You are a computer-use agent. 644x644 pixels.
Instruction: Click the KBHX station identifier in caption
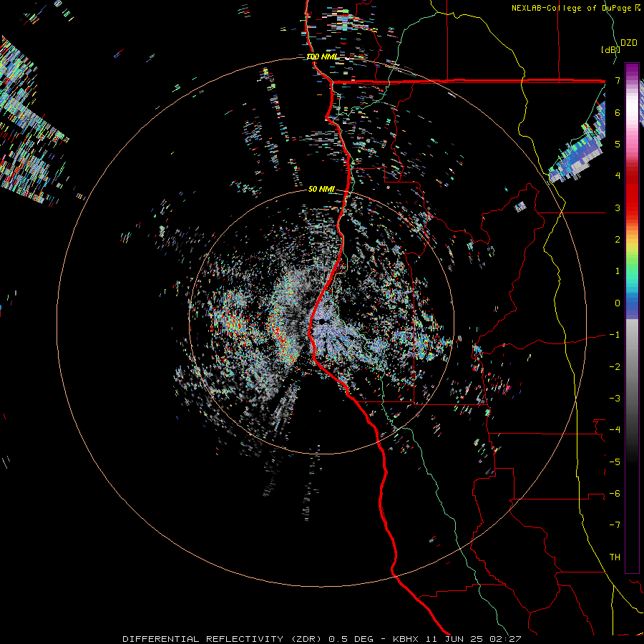(405, 639)
